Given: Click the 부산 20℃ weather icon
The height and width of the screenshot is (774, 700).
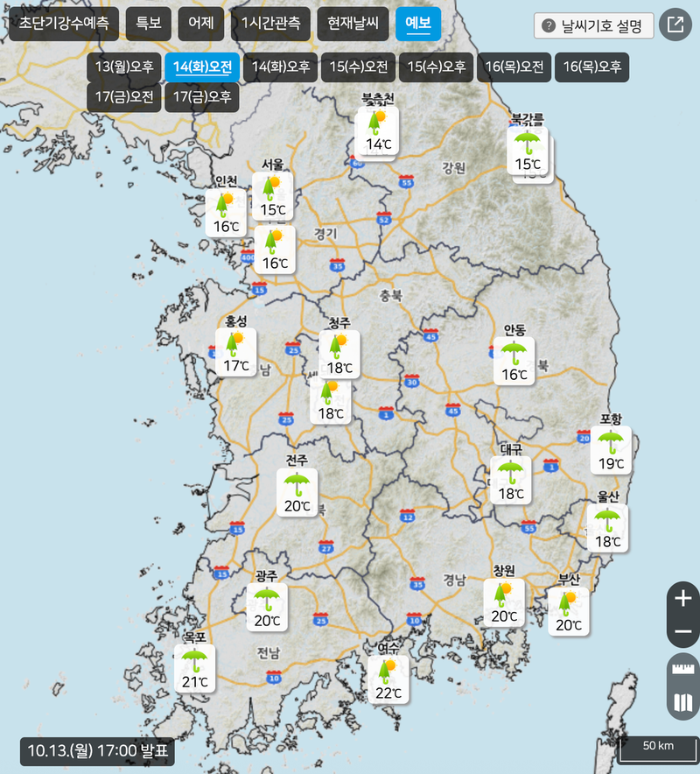Looking at the screenshot, I should pyautogui.click(x=569, y=611).
